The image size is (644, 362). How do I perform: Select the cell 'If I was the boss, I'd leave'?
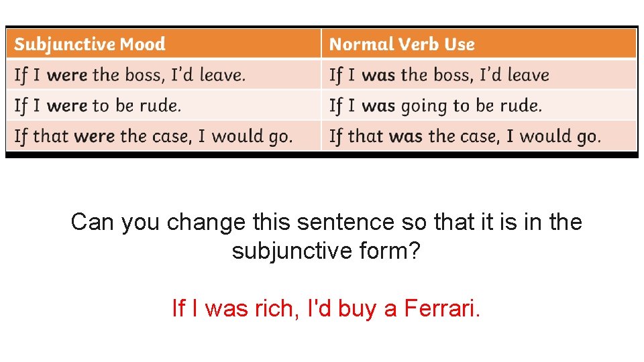point(479,74)
